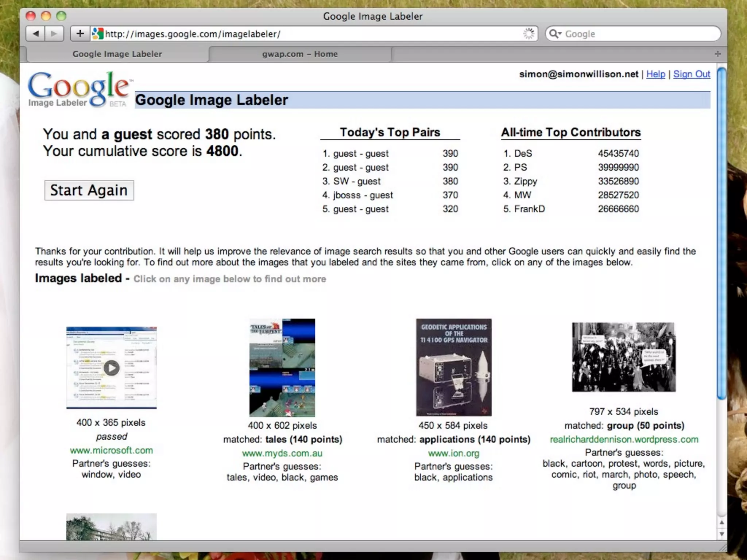Click scrollbar up arrow
Image resolution: width=747 pixels, height=560 pixels.
[721, 522]
